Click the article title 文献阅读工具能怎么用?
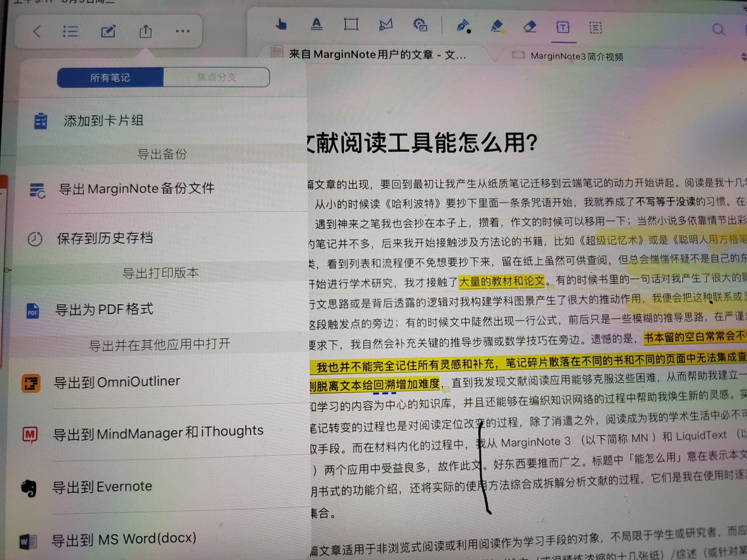 click(422, 143)
